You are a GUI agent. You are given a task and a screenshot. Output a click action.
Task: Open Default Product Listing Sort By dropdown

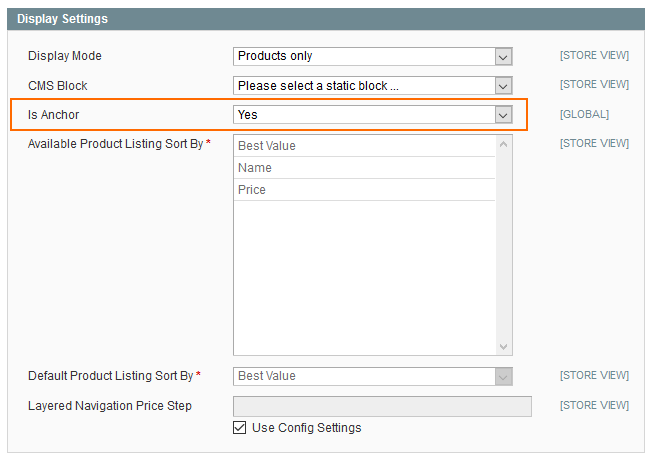(x=373, y=376)
